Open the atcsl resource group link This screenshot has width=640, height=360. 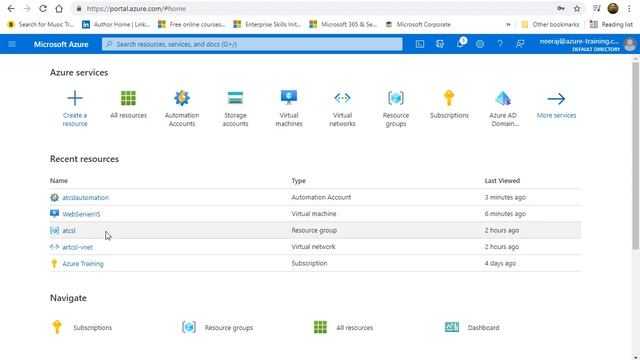coord(69,231)
